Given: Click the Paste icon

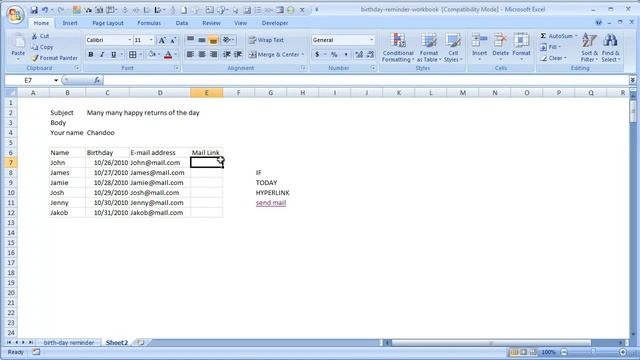Looking at the screenshot, I should pyautogui.click(x=18, y=42).
